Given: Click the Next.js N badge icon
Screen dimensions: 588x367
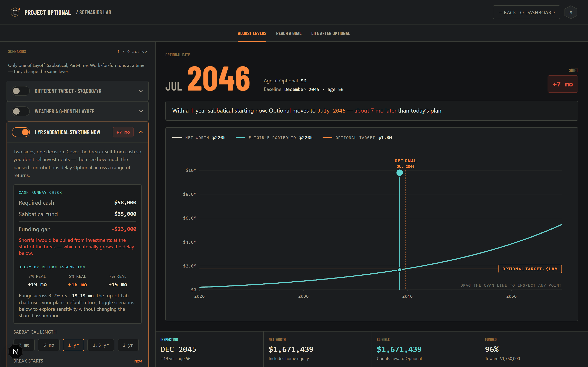Looking at the screenshot, I should point(15,351).
